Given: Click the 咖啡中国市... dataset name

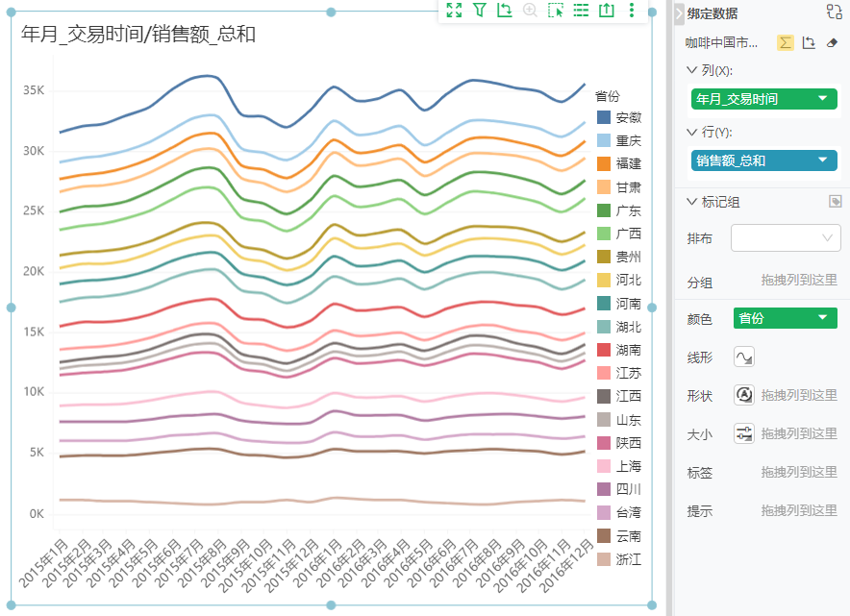Looking at the screenshot, I should 721,43.
